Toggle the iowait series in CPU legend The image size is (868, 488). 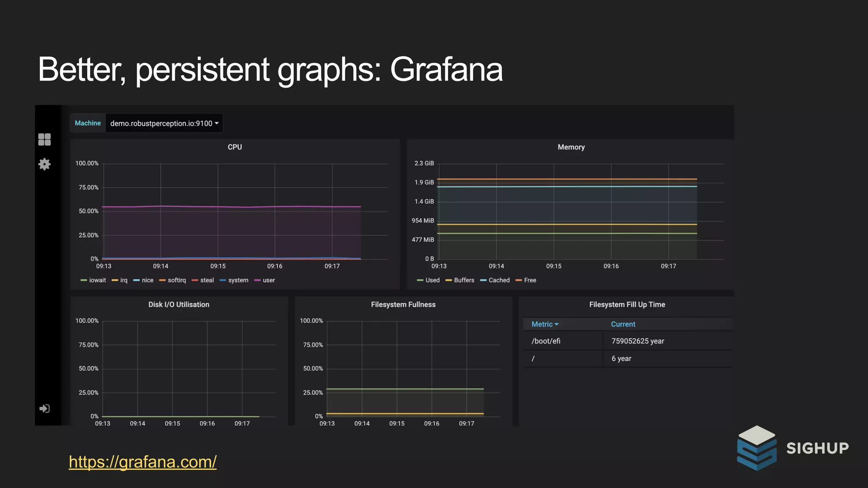pos(97,280)
